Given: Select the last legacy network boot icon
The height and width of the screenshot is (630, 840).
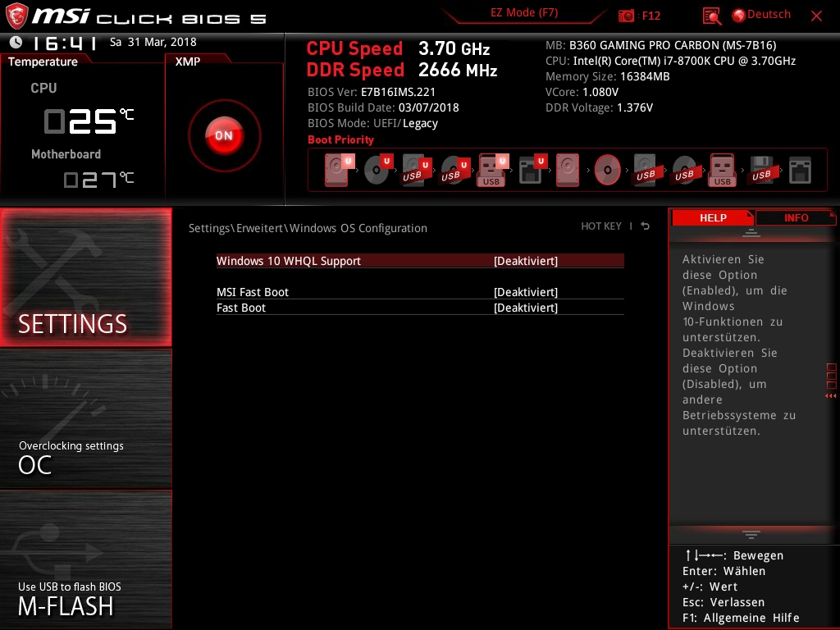Looking at the screenshot, I should tap(801, 170).
